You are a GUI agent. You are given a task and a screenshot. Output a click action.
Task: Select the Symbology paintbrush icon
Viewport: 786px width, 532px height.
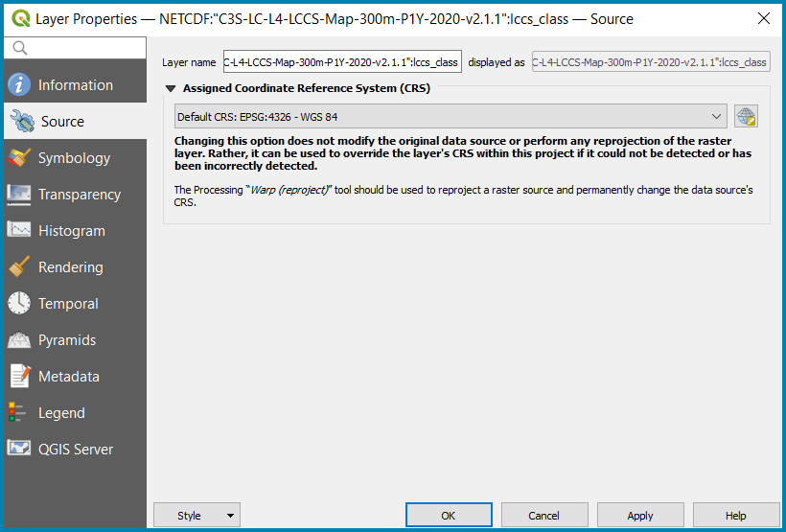19,158
